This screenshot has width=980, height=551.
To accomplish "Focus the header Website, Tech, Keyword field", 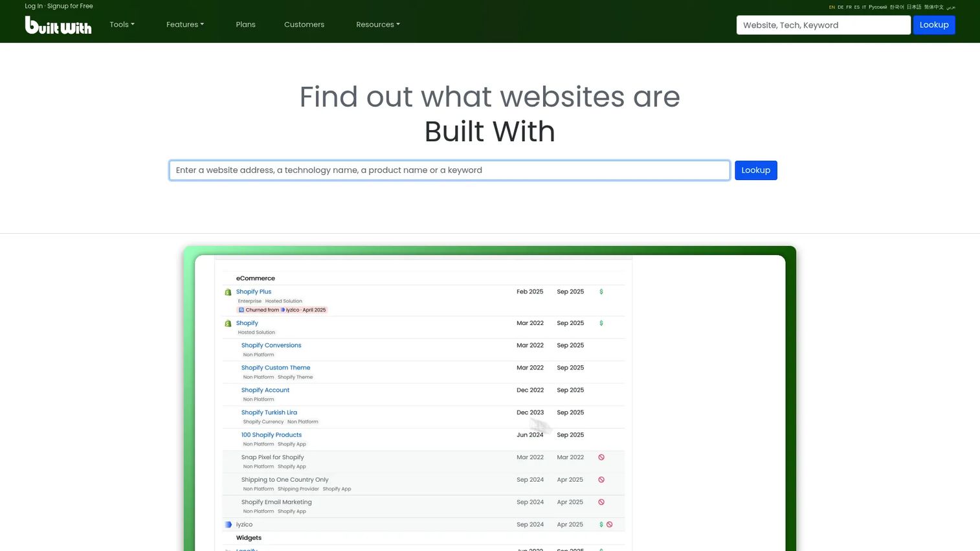I will 823,25.
